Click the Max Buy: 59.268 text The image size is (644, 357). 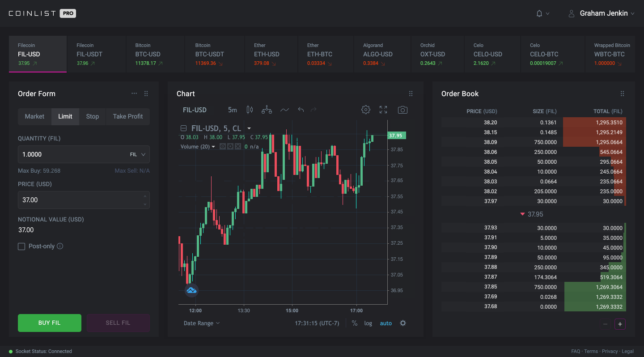pyautogui.click(x=39, y=171)
